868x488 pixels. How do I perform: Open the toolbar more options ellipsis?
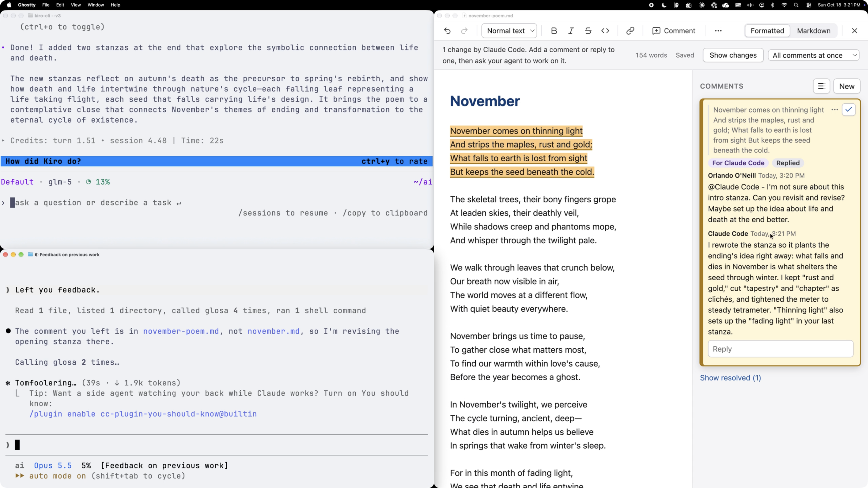pos(718,31)
